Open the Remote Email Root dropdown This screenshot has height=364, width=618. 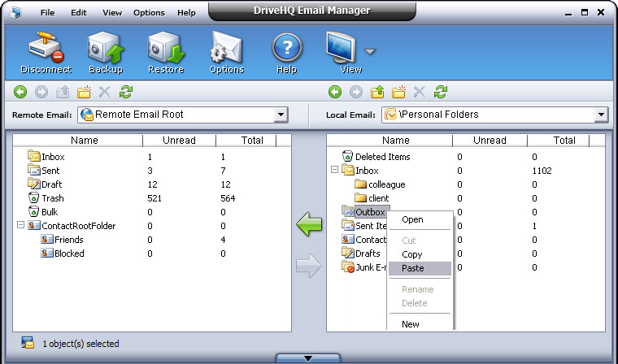pos(281,115)
